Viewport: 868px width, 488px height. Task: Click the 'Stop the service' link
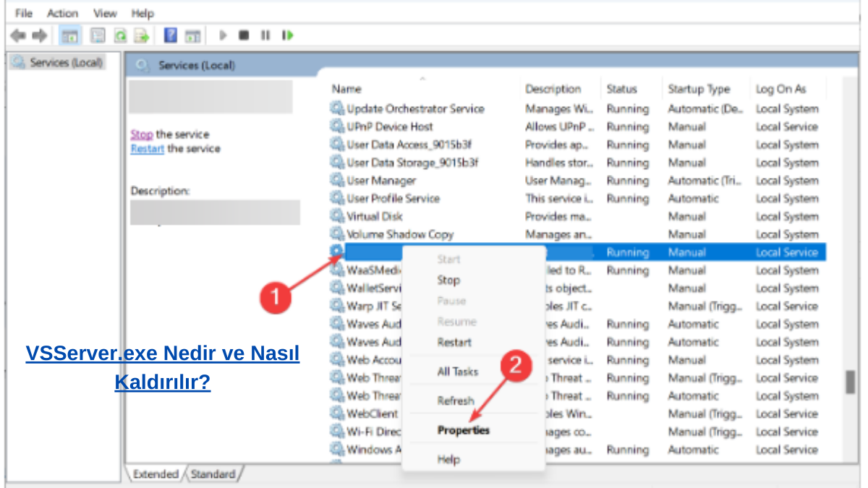pyautogui.click(x=142, y=134)
